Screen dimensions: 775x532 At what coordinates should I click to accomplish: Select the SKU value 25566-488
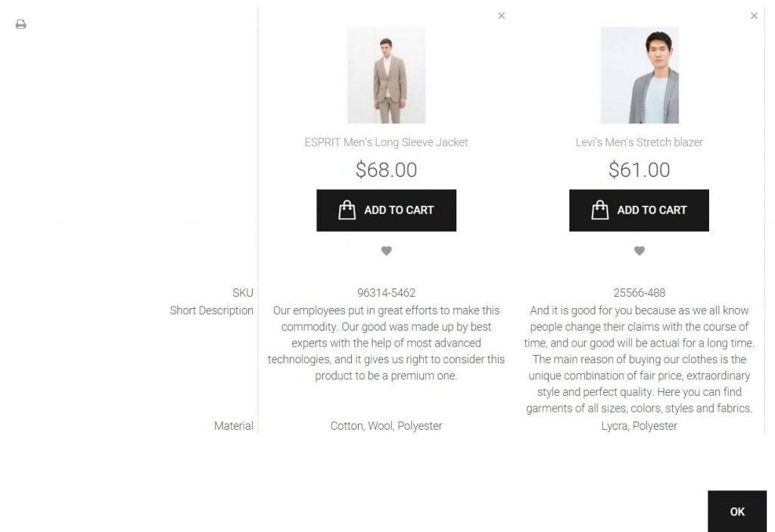pos(639,293)
